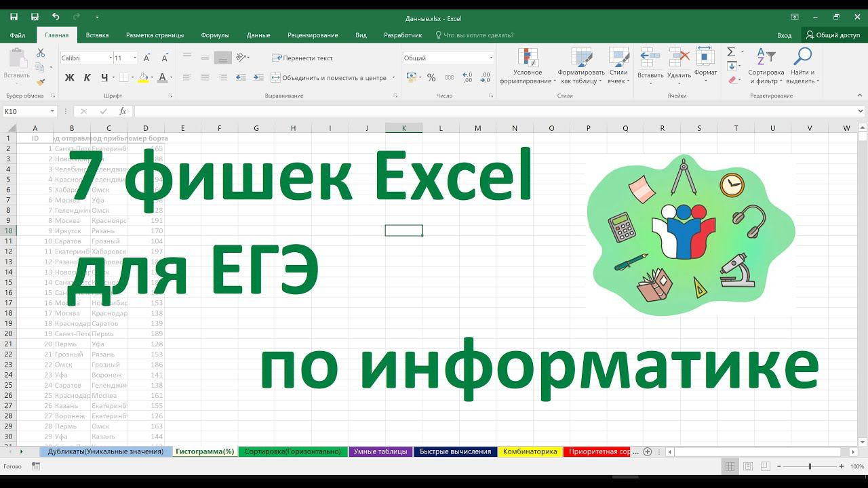This screenshot has width=868, height=488.
Task: Open the Файл menu
Action: pyautogui.click(x=18, y=35)
